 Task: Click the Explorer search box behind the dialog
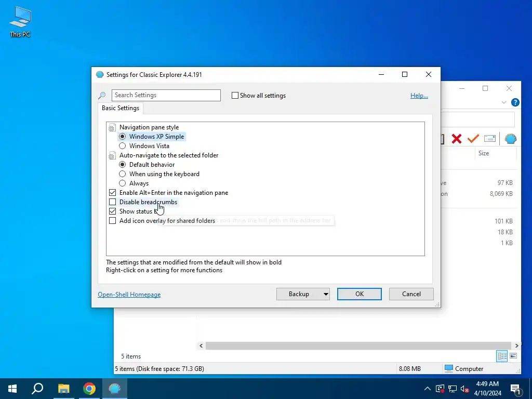point(477,120)
